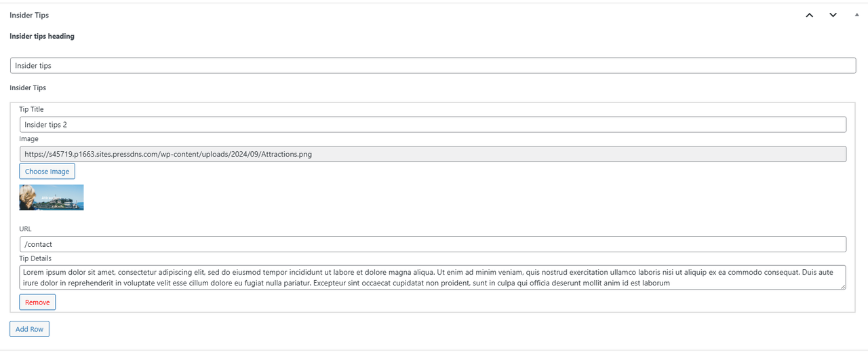Click the 'Image' field label

(x=28, y=139)
